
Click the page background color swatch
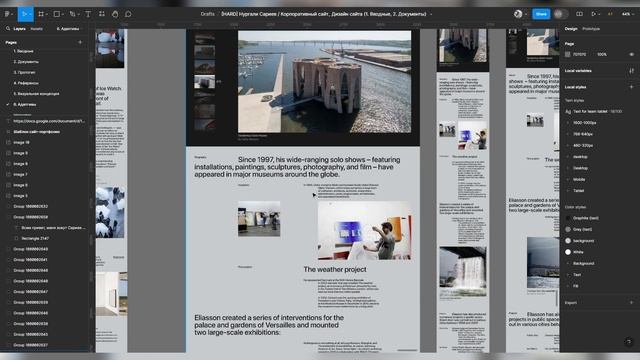click(568, 54)
